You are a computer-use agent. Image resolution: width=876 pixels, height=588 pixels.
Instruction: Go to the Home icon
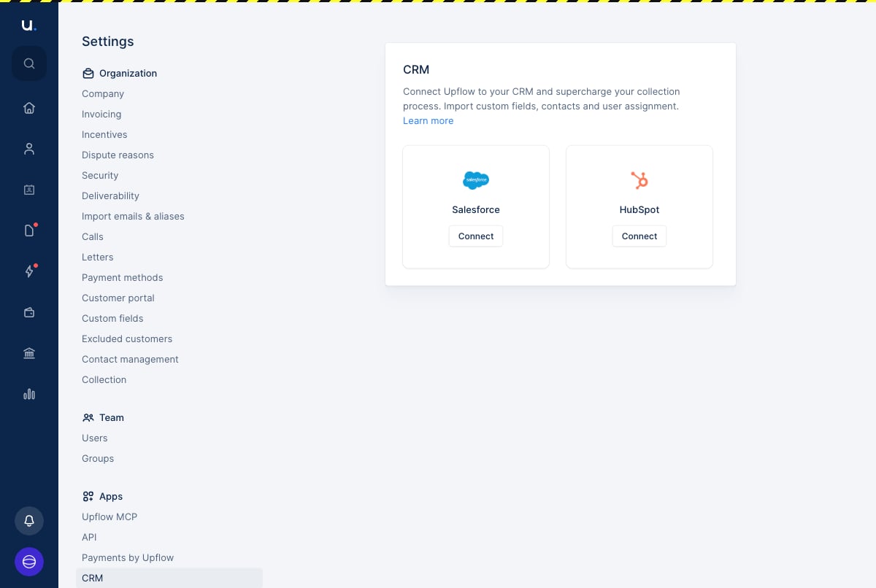[x=29, y=108]
